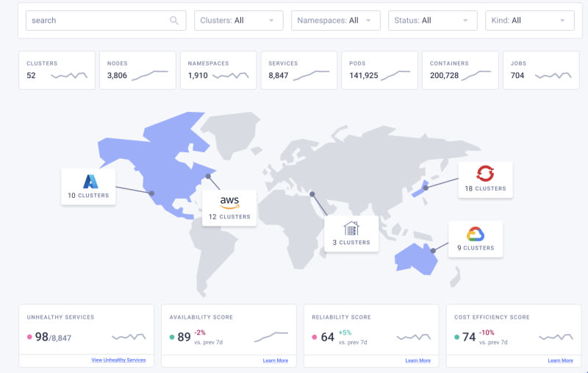Open the Namespaces: All dropdown

[x=336, y=21]
